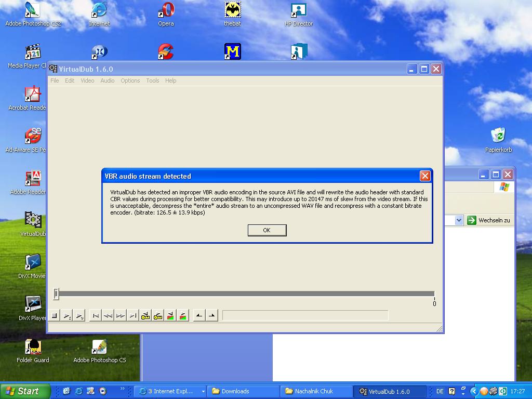Step forward double-arrow button
This screenshot has width=532, height=399.
coord(121,315)
